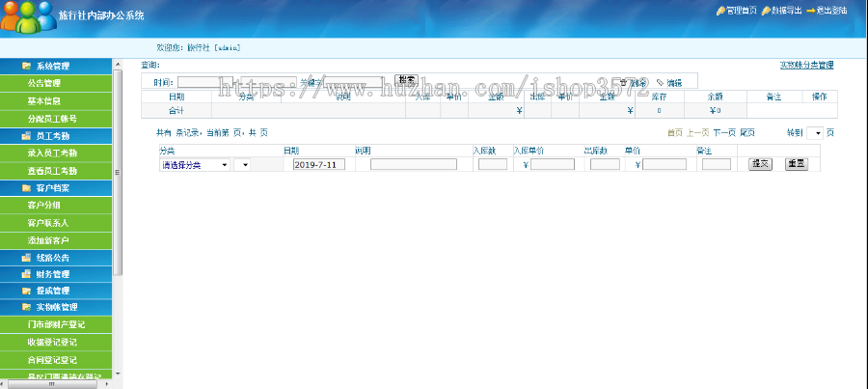Click the second 时间 range input box
Screen dimensions: 868x389
(269, 82)
